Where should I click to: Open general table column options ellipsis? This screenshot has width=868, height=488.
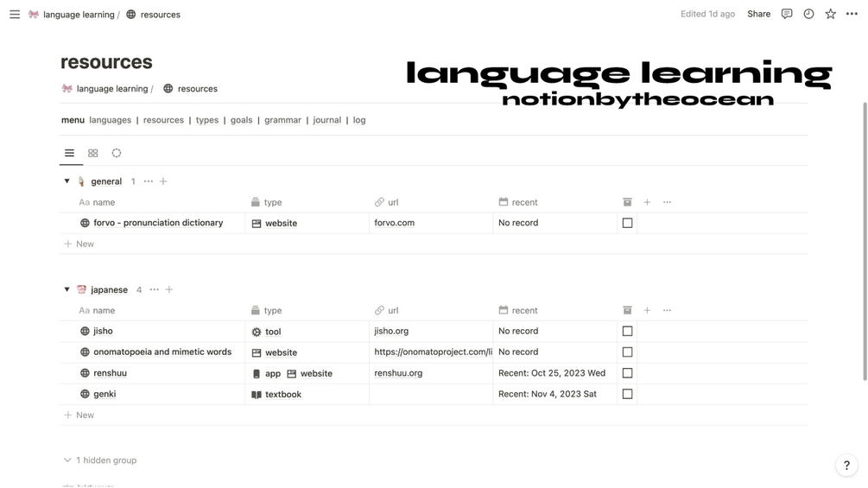667,202
